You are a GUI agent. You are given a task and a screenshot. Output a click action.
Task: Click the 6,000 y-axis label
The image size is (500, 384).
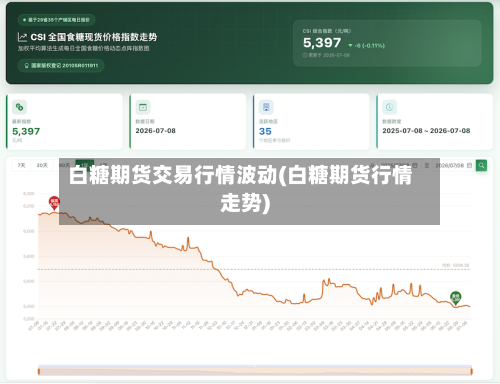[29, 231]
